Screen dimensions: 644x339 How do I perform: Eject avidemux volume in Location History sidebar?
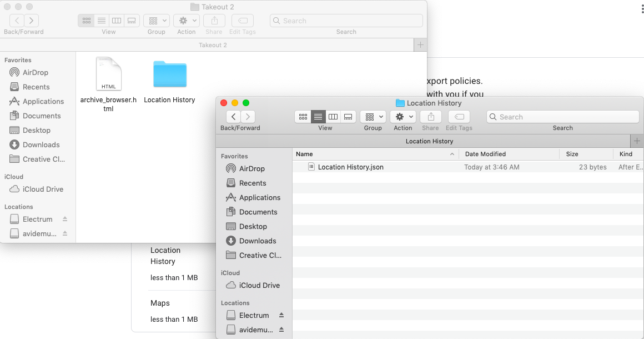(x=281, y=330)
